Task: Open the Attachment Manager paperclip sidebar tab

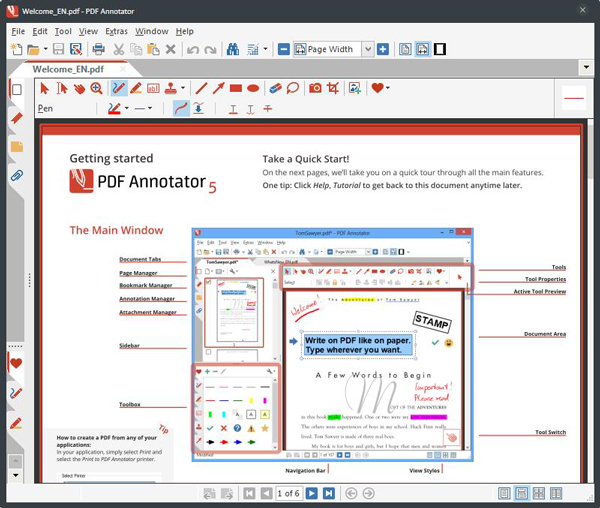Action: 17,176
